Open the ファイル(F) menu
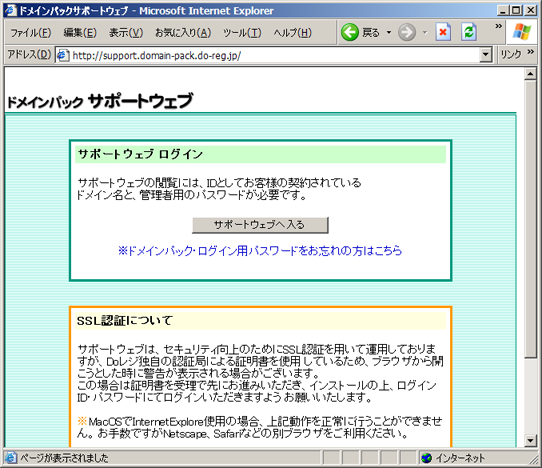Viewport: 542px width, 468px height. [x=31, y=33]
